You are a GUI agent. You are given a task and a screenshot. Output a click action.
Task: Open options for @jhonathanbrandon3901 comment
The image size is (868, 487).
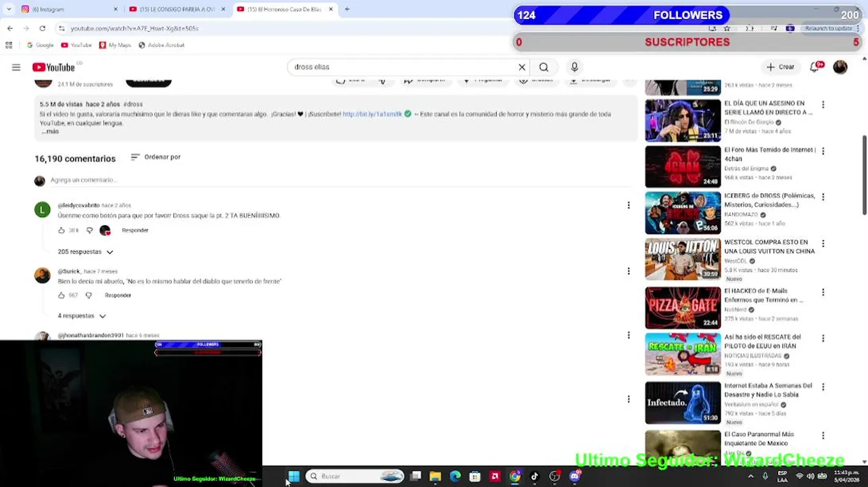coord(629,335)
